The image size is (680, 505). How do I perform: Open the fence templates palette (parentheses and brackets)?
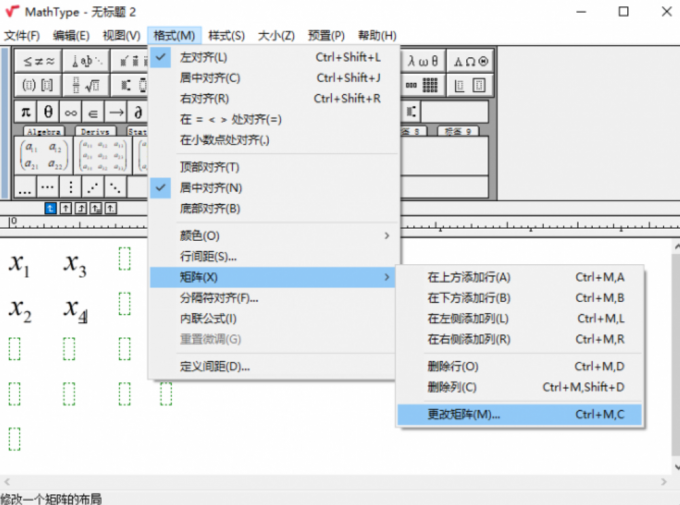(x=38, y=85)
